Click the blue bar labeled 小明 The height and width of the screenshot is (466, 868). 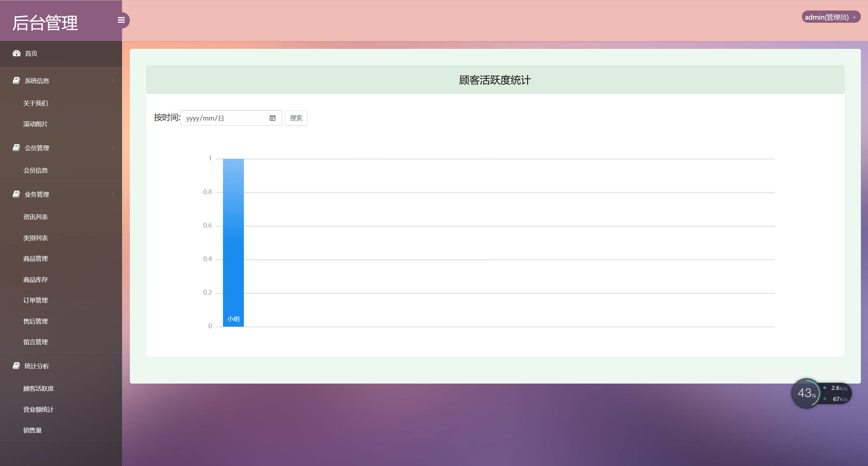233,242
